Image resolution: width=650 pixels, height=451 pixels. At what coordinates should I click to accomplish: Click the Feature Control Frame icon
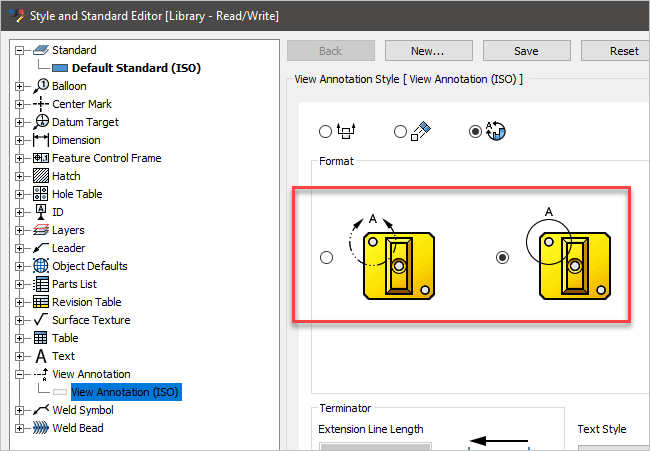(41, 158)
